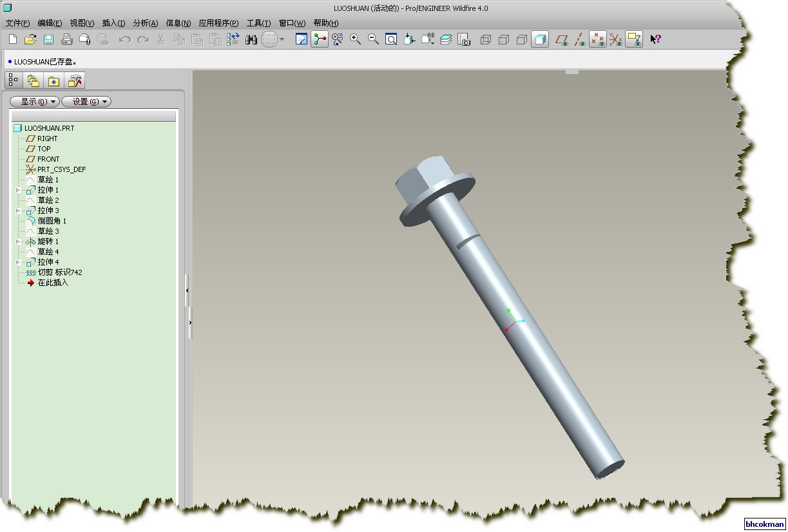Screen dimensions: 788x532
Task: Expand the 拉伸 1 feature node
Action: click(18, 190)
